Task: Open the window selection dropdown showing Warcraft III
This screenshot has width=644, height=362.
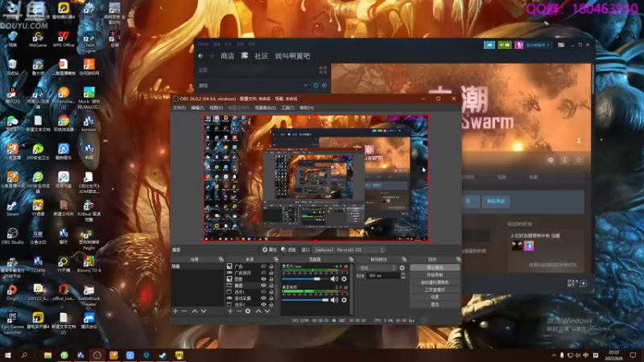Action: click(x=349, y=249)
